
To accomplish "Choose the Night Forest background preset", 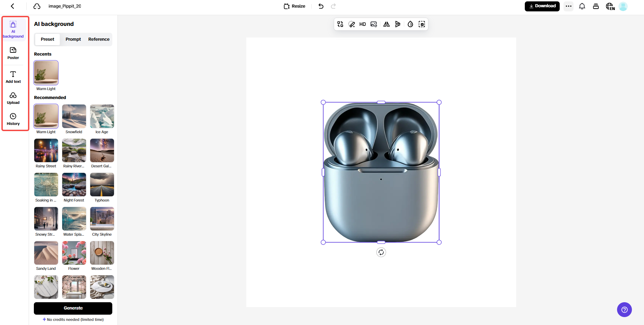I will pos(74,185).
